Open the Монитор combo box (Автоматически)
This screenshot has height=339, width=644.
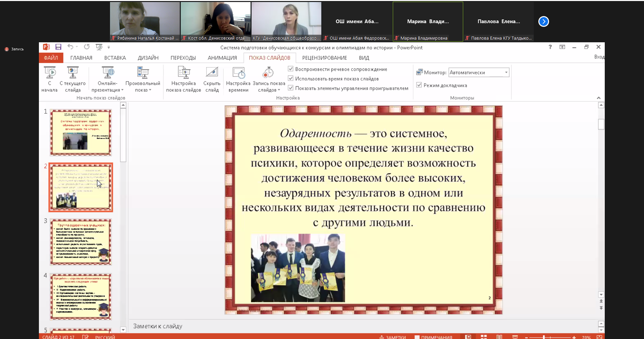tap(479, 72)
